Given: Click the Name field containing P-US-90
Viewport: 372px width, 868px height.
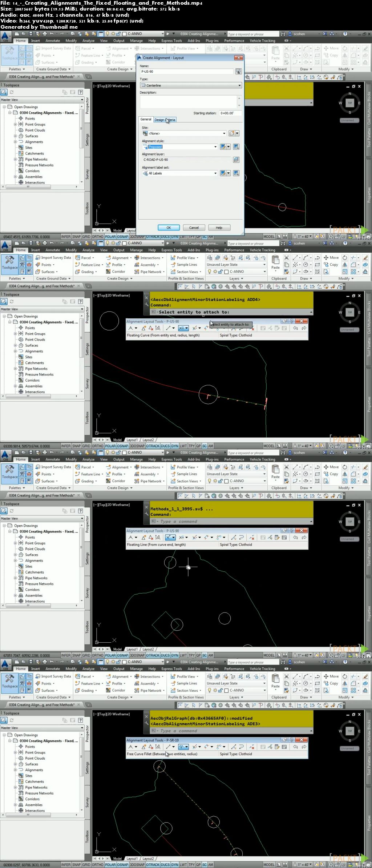Looking at the screenshot, I should tap(187, 72).
